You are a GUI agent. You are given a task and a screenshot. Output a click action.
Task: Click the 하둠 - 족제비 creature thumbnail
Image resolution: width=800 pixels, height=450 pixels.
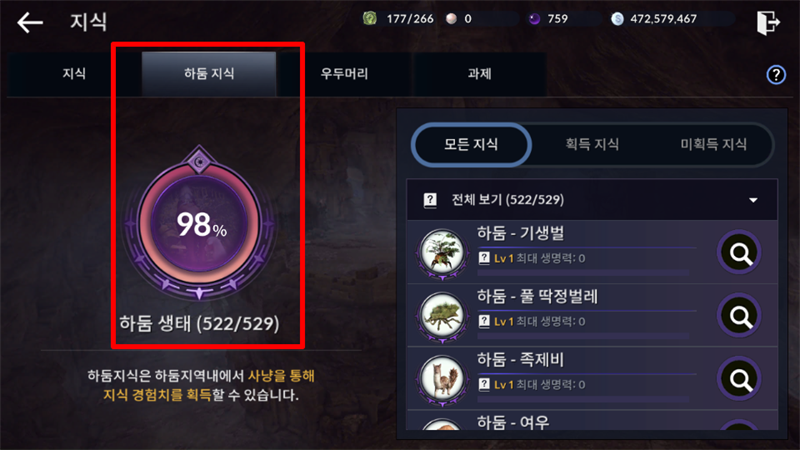tap(442, 379)
